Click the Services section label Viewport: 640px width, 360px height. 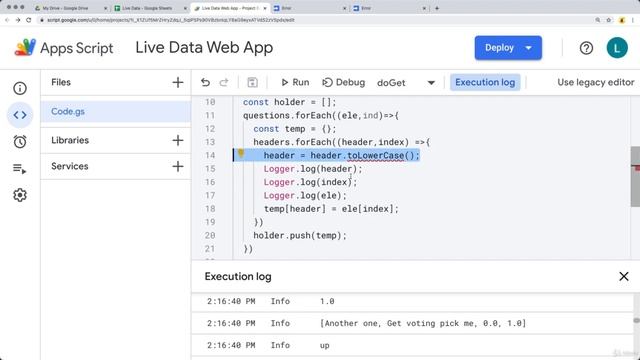pyautogui.click(x=70, y=167)
